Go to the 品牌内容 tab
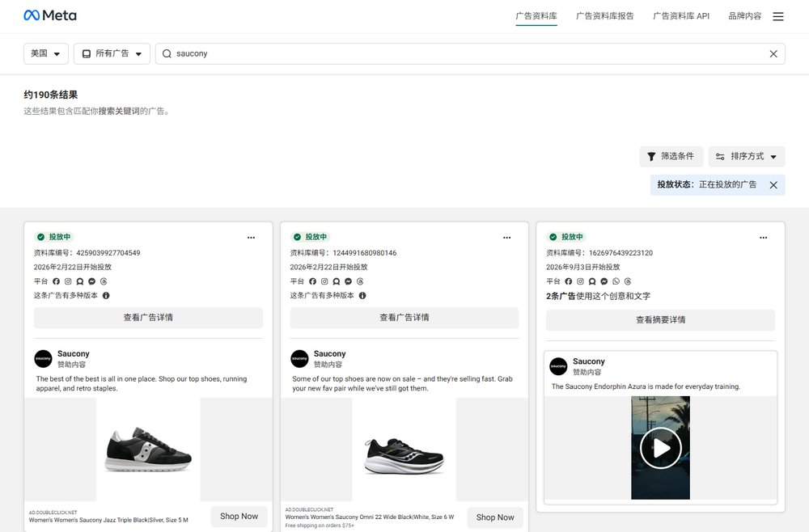Viewport: 809px width, 532px height. [x=744, y=16]
